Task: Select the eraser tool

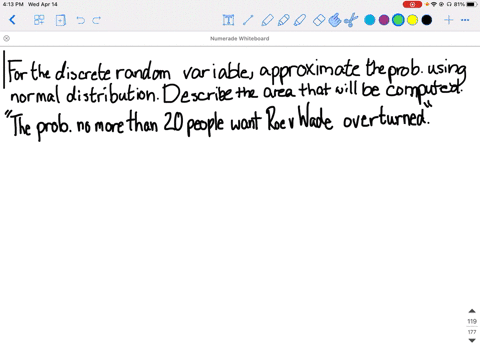Action: coord(319,20)
